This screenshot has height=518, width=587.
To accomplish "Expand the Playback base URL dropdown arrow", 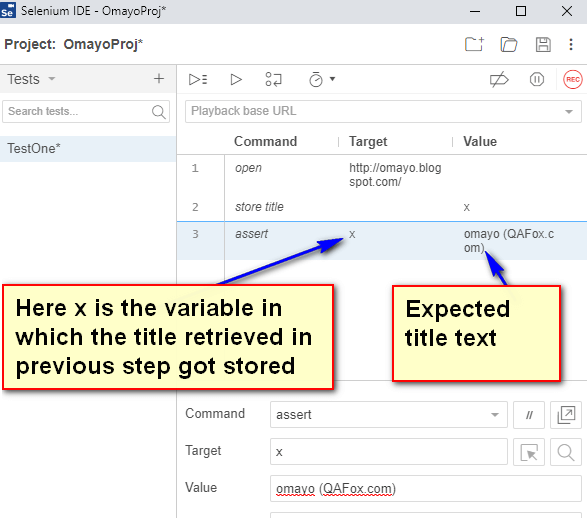I will tap(569, 112).
